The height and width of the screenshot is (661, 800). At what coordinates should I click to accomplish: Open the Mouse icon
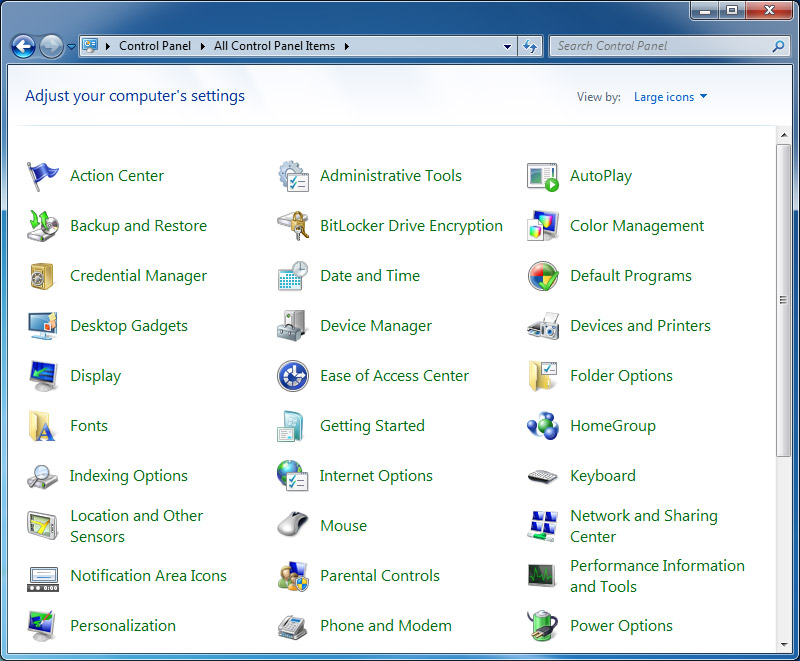tap(293, 526)
